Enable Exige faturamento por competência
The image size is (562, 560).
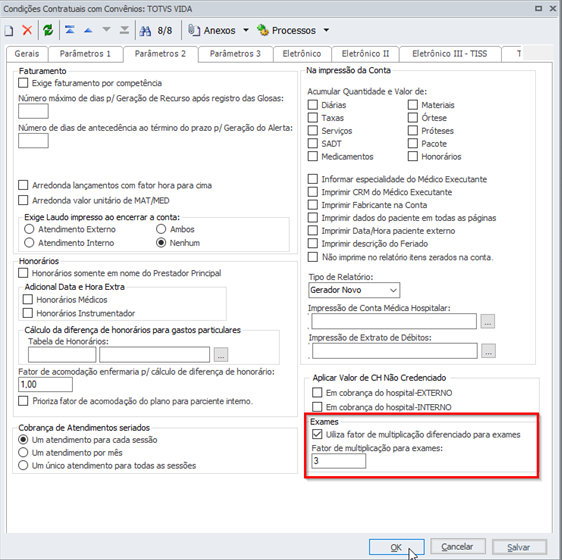click(23, 83)
